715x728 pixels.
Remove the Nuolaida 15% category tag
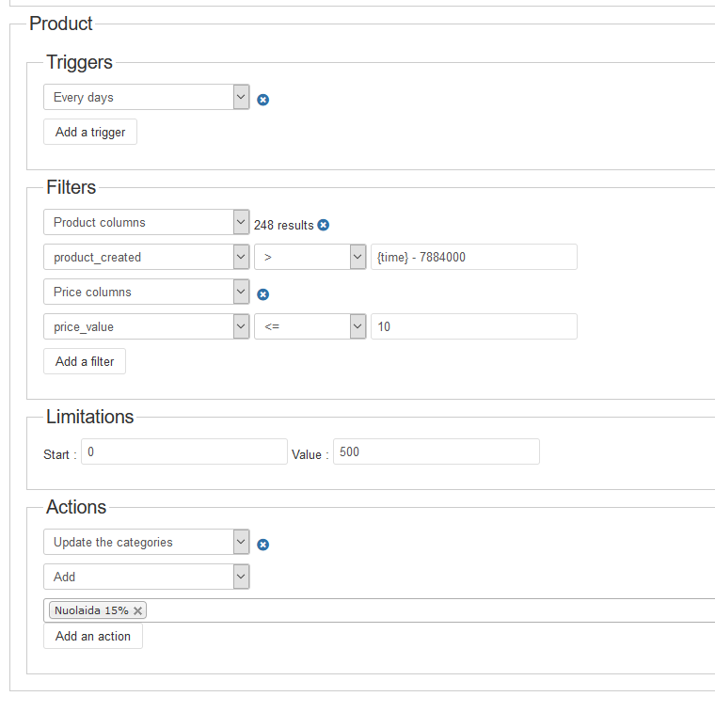tap(138, 611)
